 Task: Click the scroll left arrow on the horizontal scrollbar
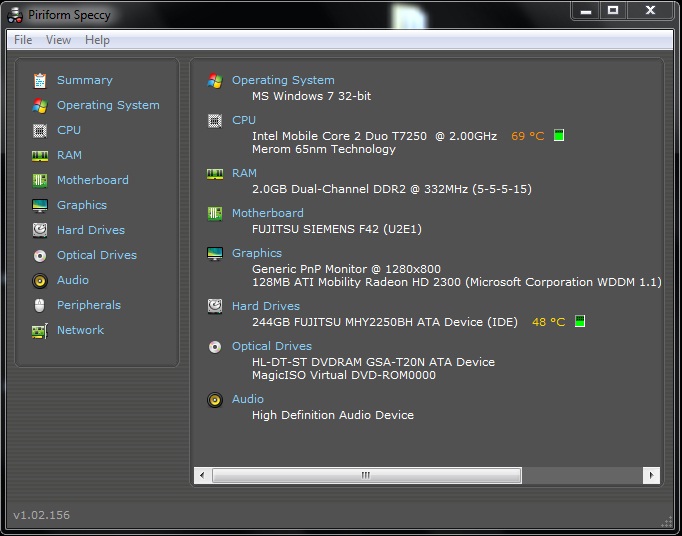(202, 475)
